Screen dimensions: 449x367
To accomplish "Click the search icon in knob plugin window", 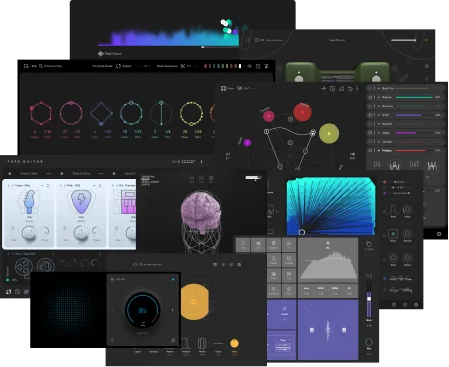I will [112, 340].
